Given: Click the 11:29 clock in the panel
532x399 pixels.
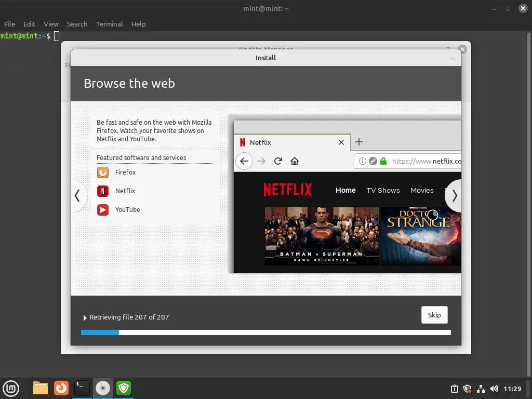Looking at the screenshot, I should click(512, 389).
